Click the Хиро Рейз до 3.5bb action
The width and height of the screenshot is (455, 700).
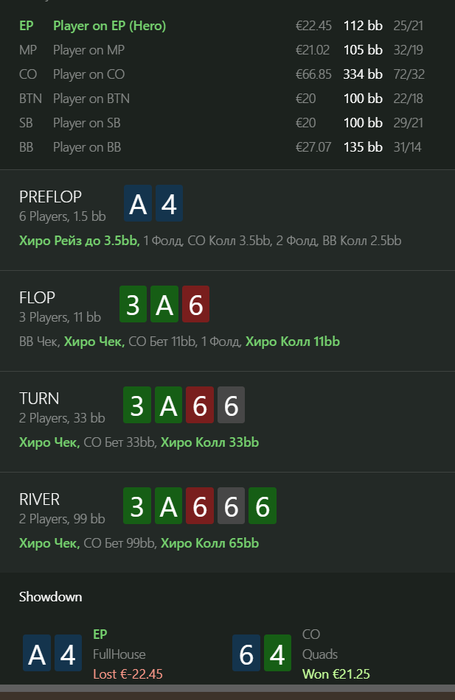pyautogui.click(x=79, y=241)
